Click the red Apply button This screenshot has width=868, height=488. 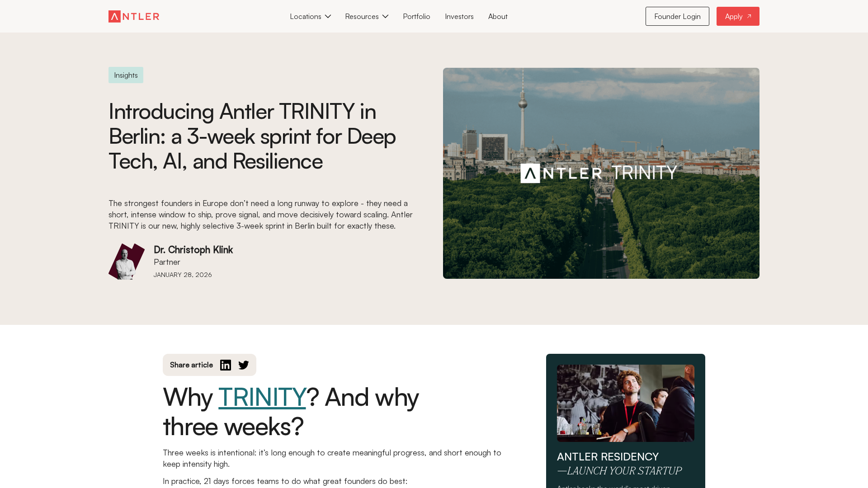click(738, 16)
